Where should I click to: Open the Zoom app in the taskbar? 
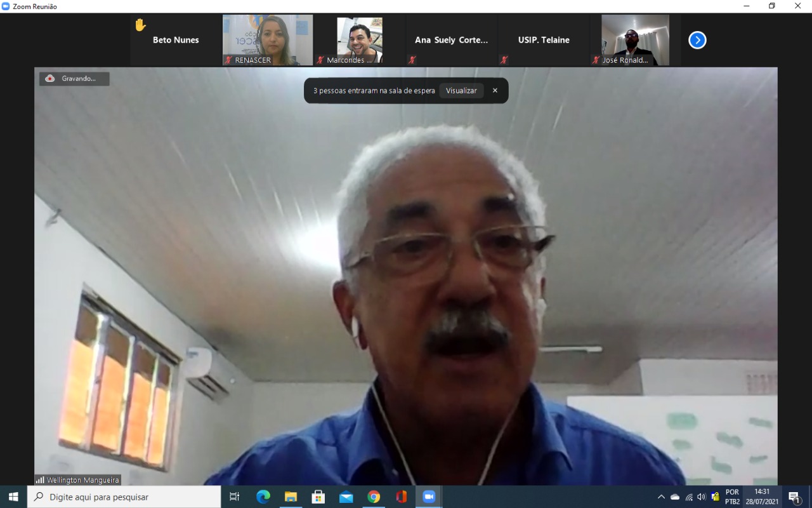click(429, 497)
